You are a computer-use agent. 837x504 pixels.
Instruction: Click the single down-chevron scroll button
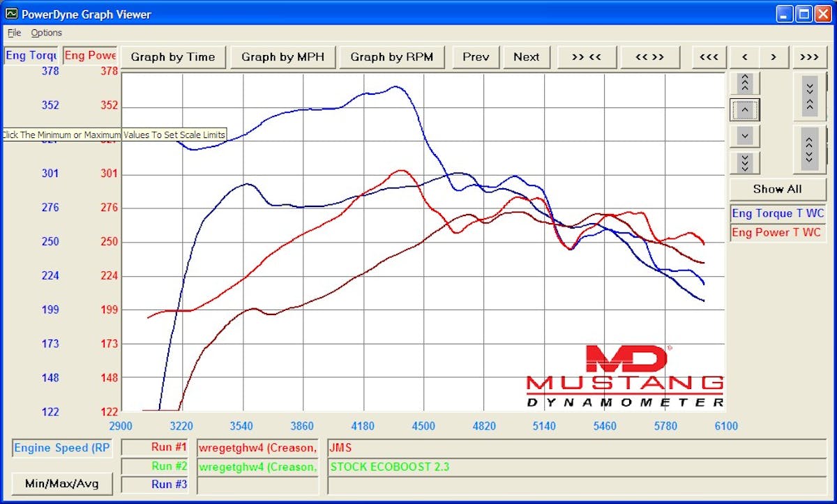coord(745,136)
